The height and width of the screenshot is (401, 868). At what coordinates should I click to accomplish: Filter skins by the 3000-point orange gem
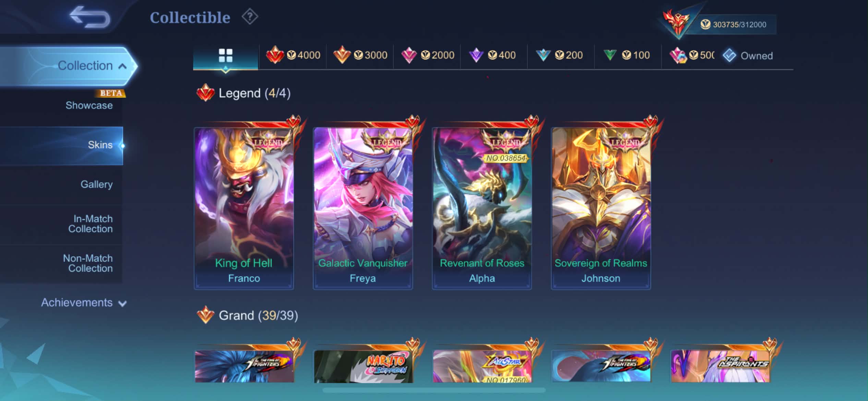[x=360, y=55]
